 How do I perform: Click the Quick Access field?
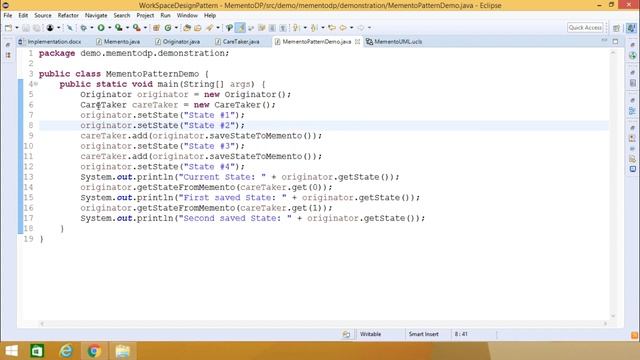click(585, 28)
